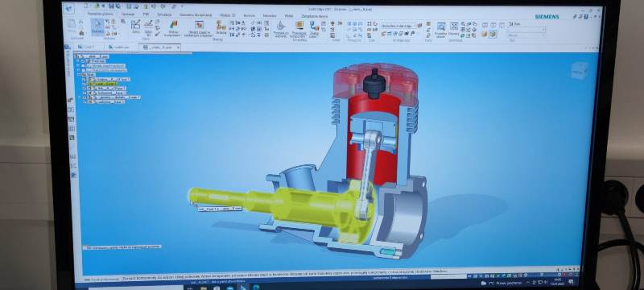
Task: Toggle visibility checkbox of first part in tree
Action: (85, 79)
